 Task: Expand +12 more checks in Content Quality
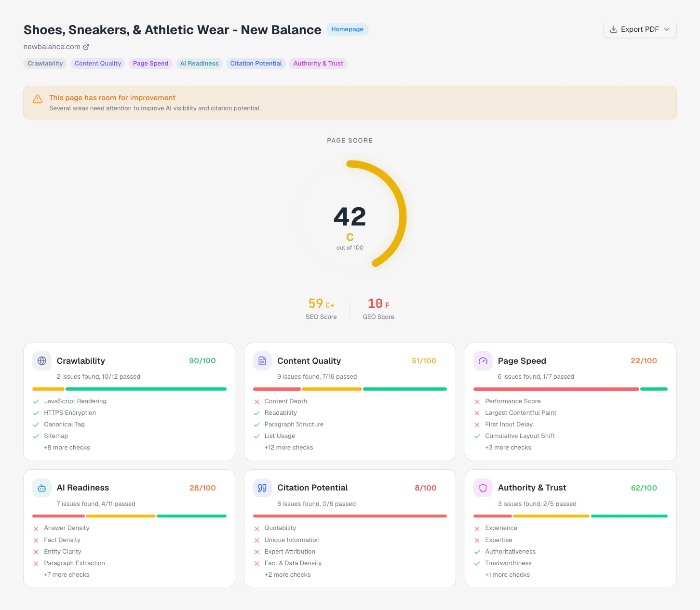pos(289,448)
